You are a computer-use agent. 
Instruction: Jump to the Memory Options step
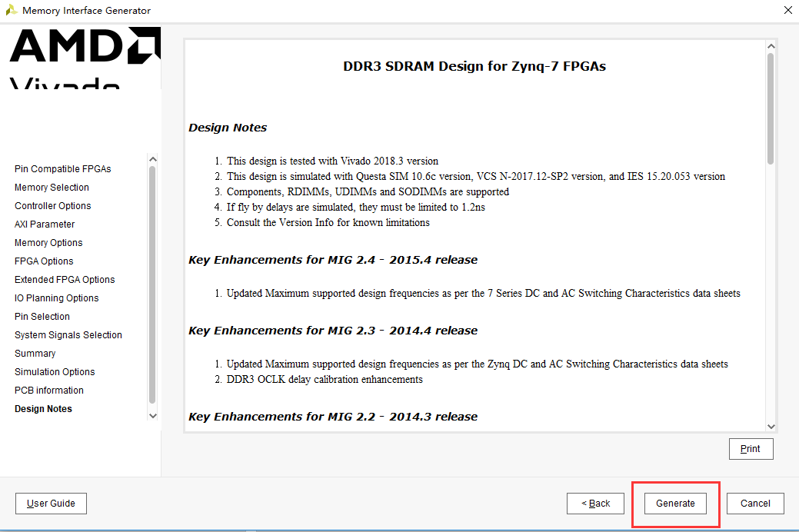48,243
